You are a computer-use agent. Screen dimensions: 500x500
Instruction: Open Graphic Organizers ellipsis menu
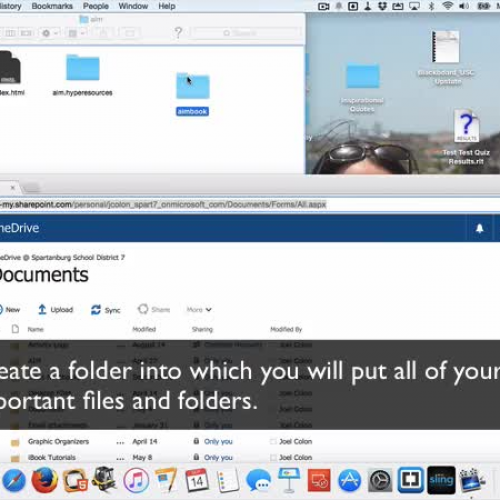(120, 442)
